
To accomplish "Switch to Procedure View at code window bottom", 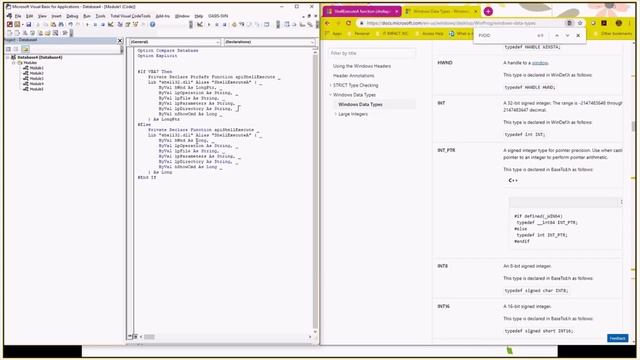I will click(x=130, y=337).
